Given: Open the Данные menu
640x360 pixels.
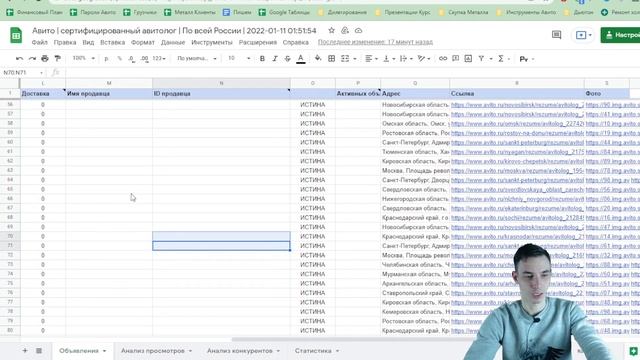Looking at the screenshot, I should coord(173,42).
